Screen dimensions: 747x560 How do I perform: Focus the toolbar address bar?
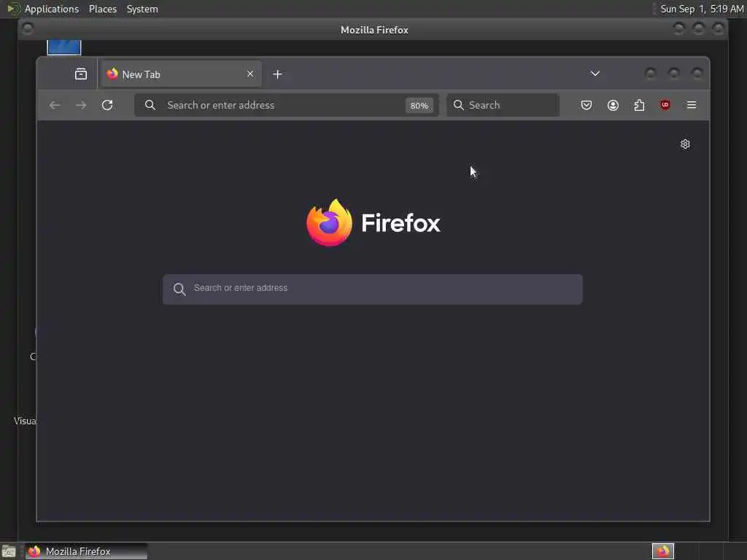coord(286,105)
